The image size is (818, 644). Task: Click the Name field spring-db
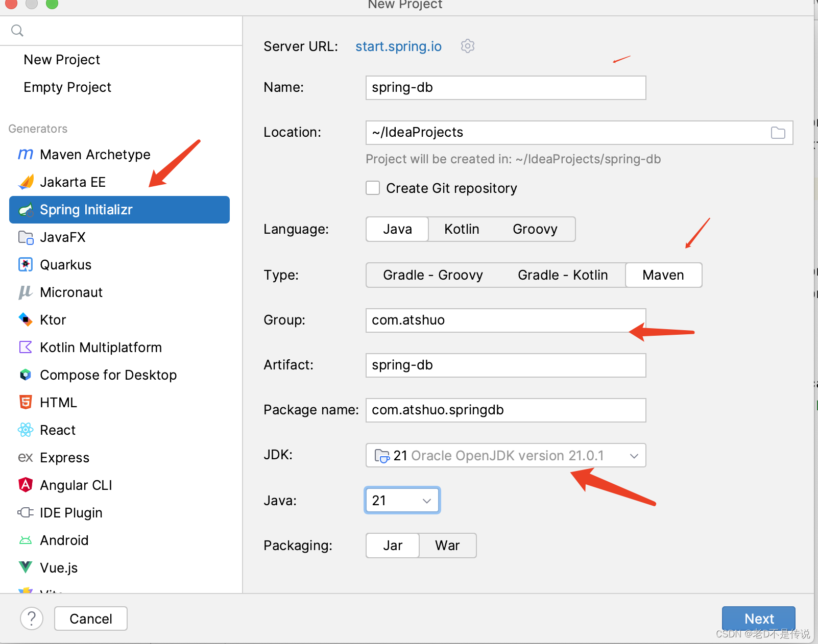[x=506, y=88]
